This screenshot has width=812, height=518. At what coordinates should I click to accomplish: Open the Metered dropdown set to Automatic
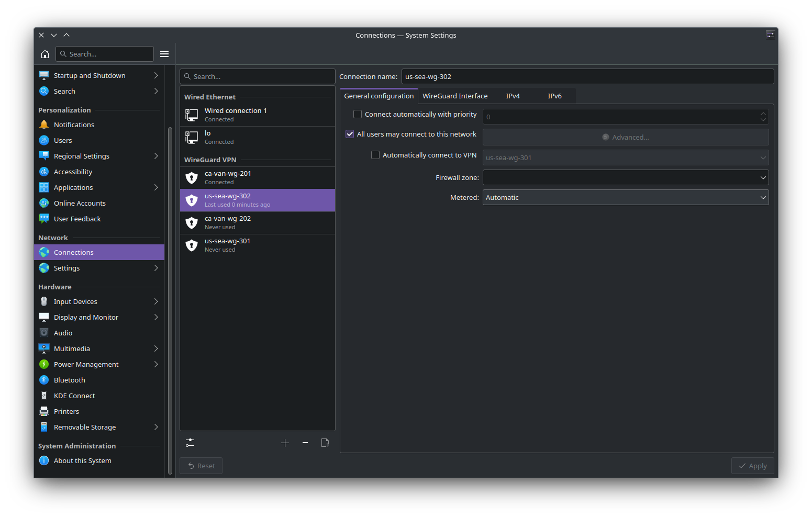tap(626, 197)
